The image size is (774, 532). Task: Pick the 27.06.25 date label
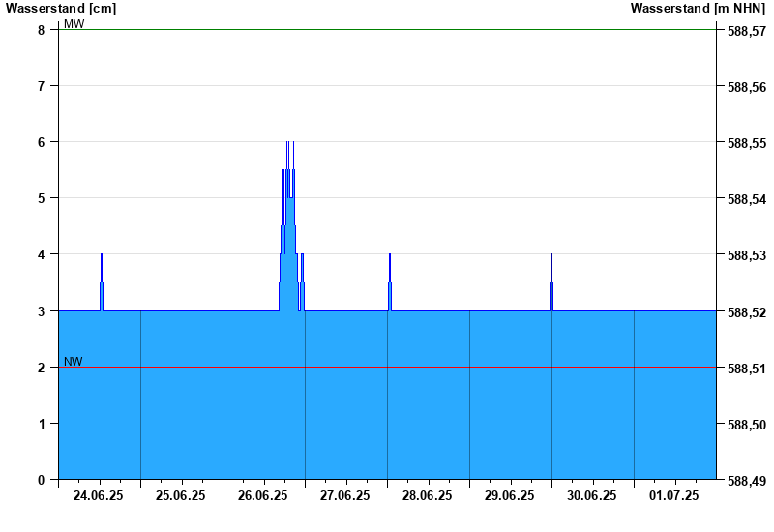click(x=345, y=496)
